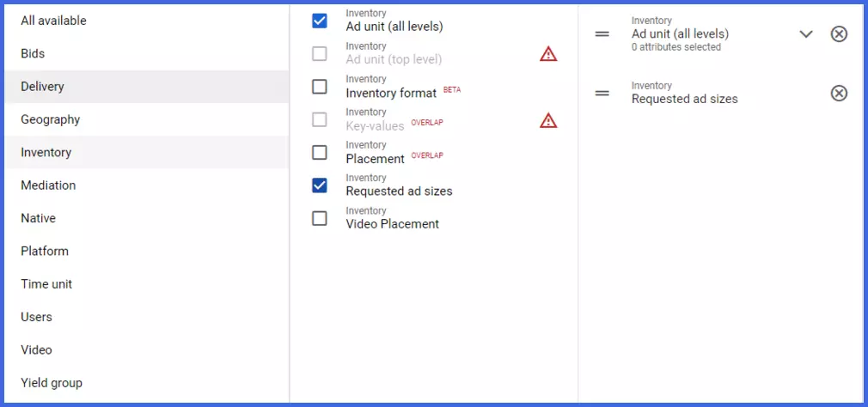
Task: Remove the Ad unit (all levels) dimension
Action: click(x=839, y=34)
